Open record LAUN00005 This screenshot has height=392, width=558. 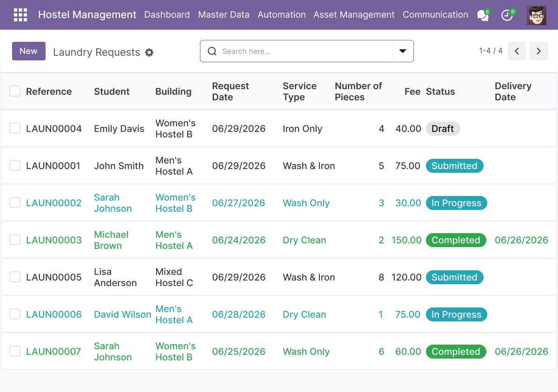click(54, 277)
